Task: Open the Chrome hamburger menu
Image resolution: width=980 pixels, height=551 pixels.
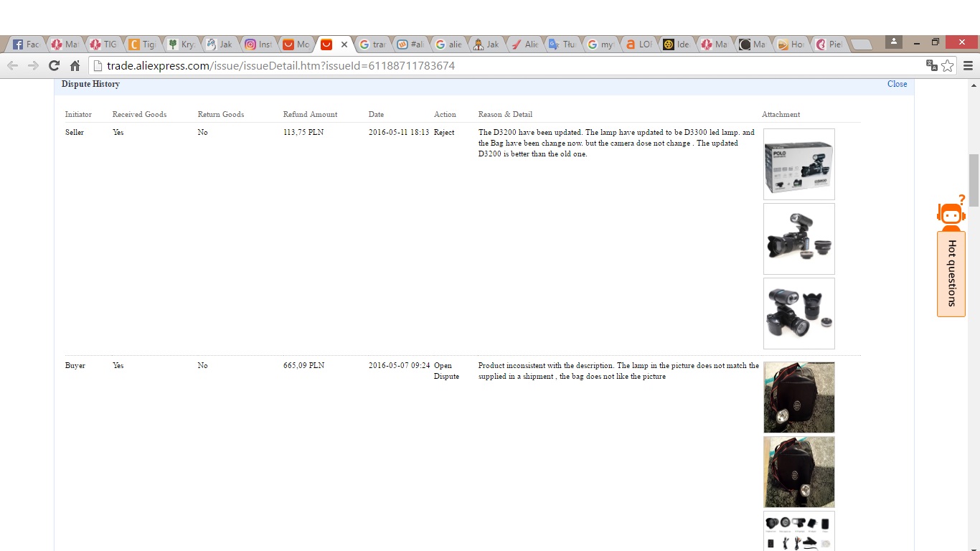Action: pos(968,66)
